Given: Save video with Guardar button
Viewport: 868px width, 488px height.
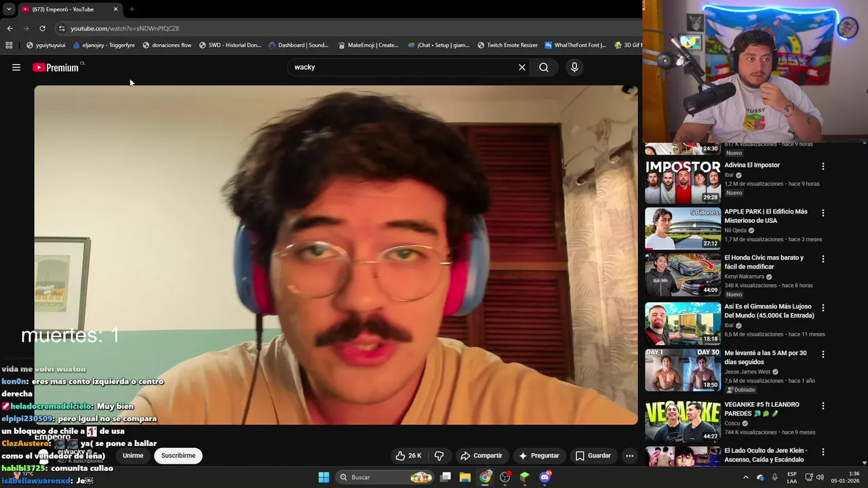Looking at the screenshot, I should (x=593, y=455).
